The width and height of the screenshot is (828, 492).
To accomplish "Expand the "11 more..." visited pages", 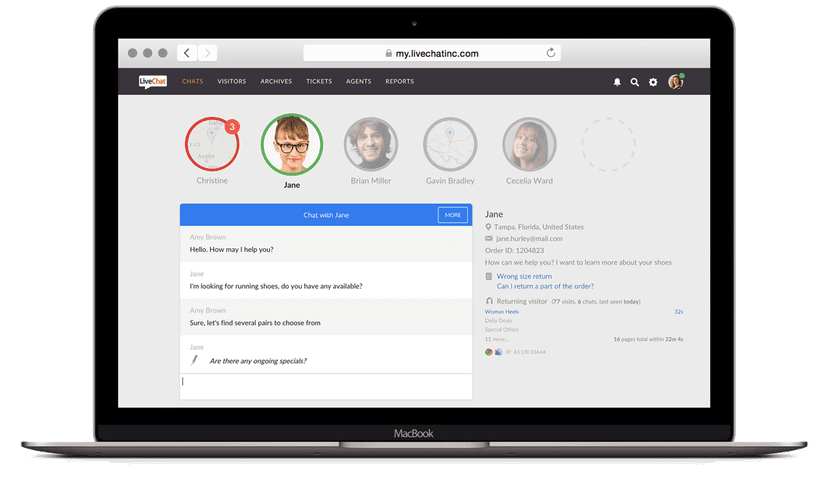I will pyautogui.click(x=495, y=340).
